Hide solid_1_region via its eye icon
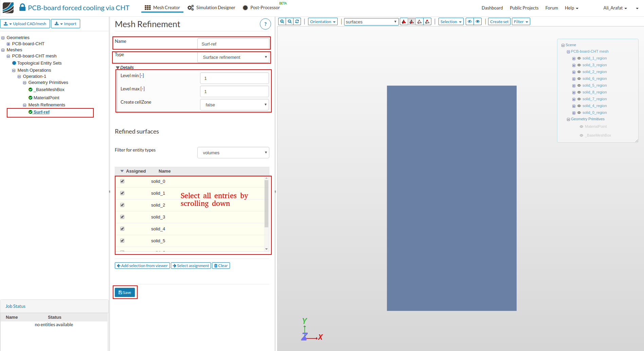644x351 pixels. (579, 58)
